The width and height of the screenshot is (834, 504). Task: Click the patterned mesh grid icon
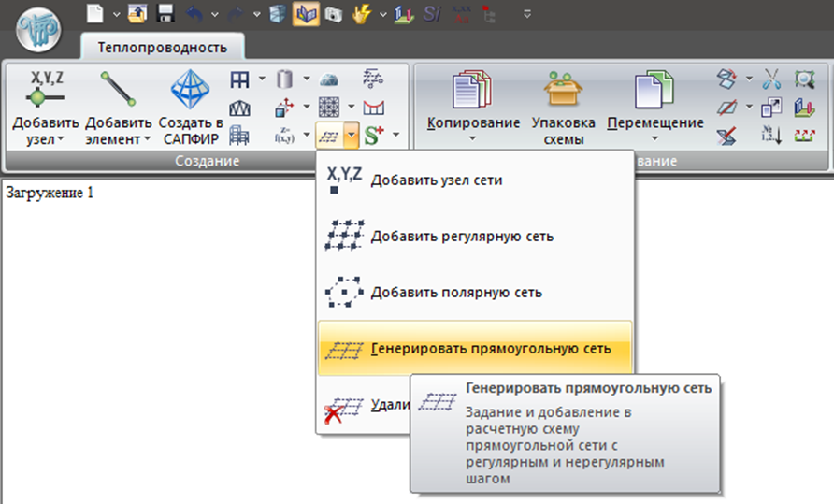pos(329,107)
